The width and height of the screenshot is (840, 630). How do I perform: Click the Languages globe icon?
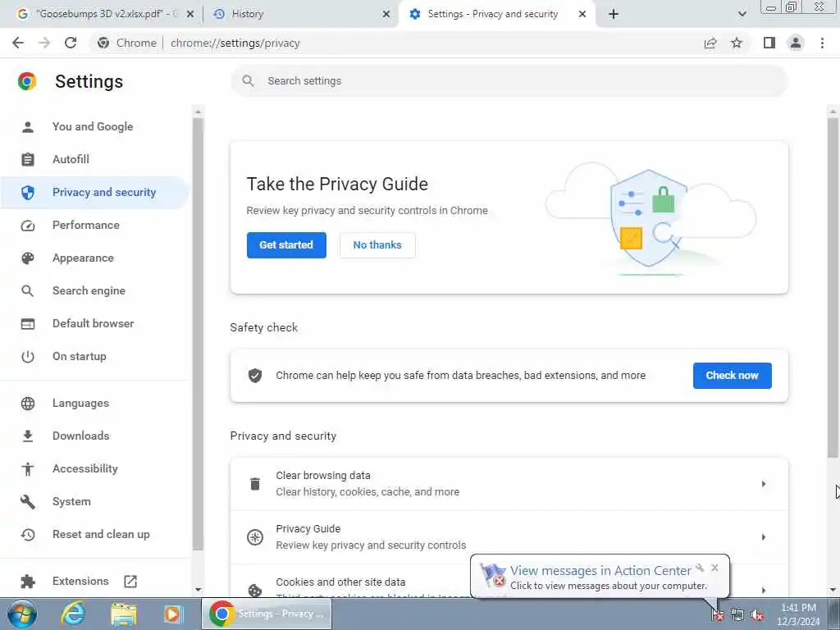28,404
